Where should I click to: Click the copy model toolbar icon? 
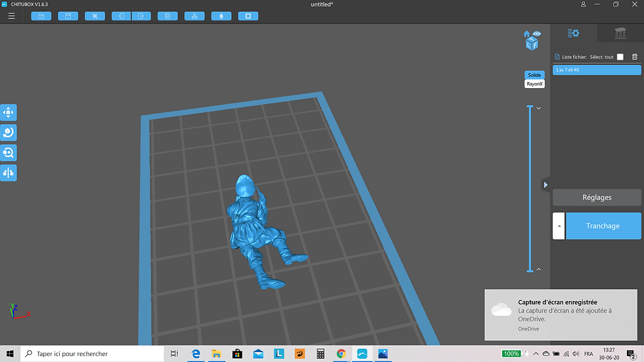[x=168, y=16]
